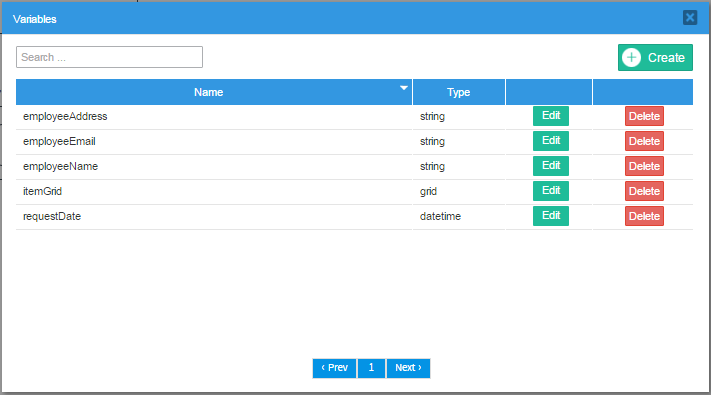This screenshot has width=711, height=395.
Task: Delete the employeeName variable
Action: coord(644,166)
